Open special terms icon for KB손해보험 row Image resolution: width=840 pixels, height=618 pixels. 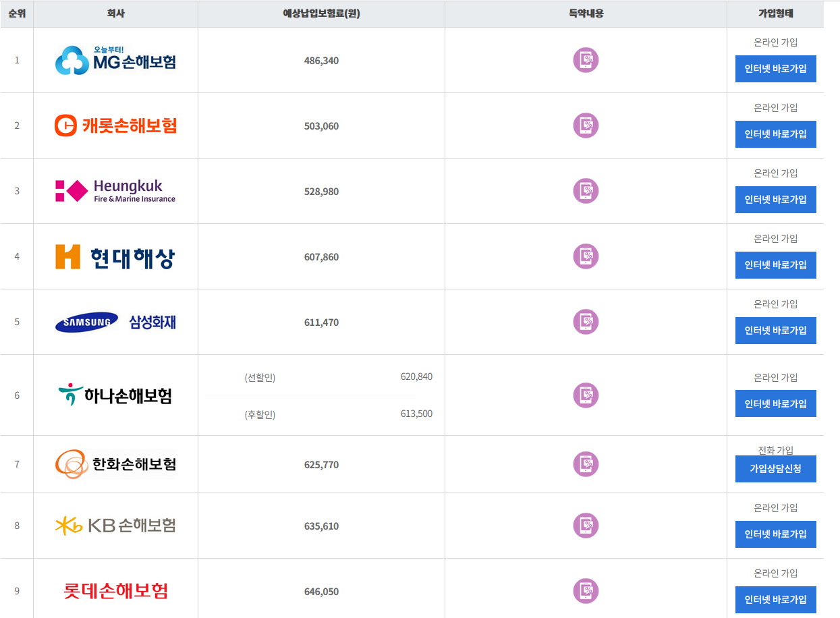pyautogui.click(x=586, y=526)
